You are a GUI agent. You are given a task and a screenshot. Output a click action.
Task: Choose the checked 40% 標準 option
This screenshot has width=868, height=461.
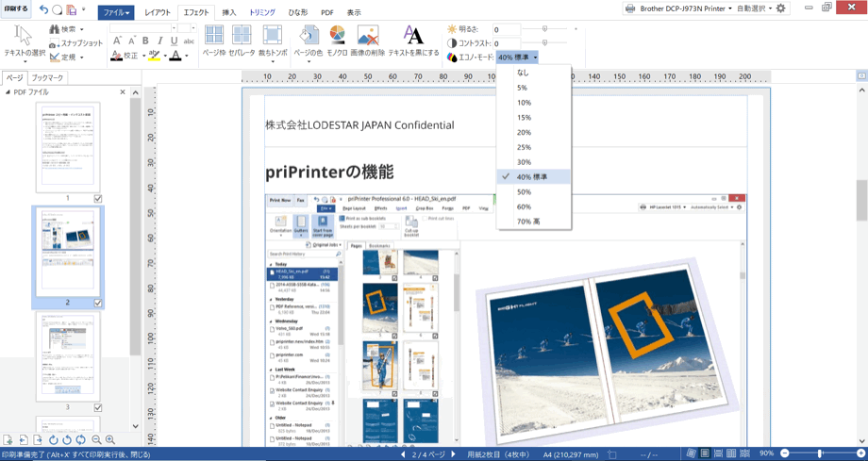click(x=534, y=177)
